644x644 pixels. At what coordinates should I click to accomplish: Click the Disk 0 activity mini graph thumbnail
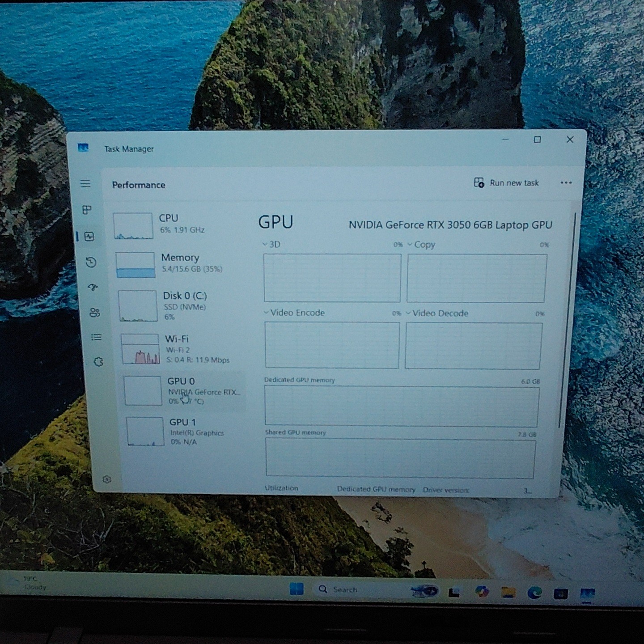[138, 306]
